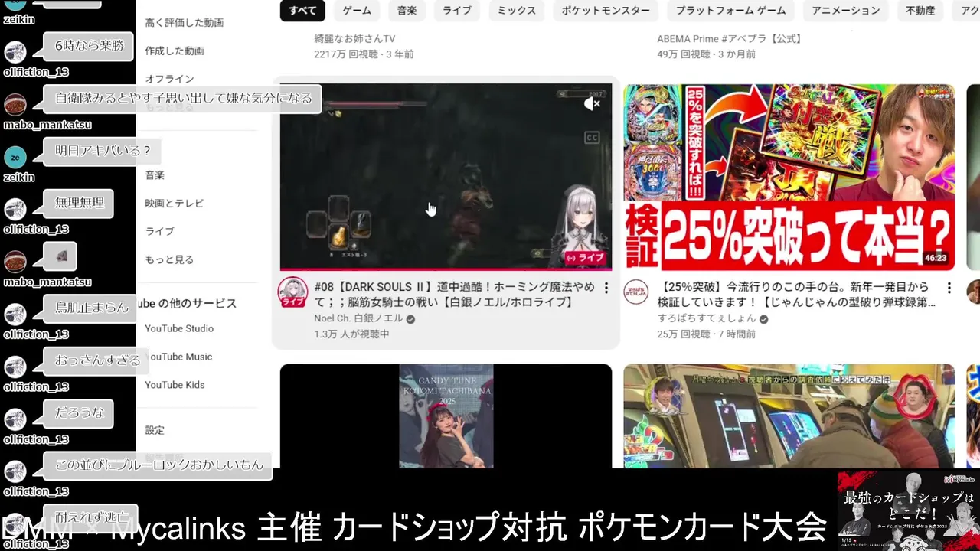Image resolution: width=980 pixels, height=551 pixels.
Task: Select the プラットフォーム ゲーム filter chip
Action: pos(731,11)
